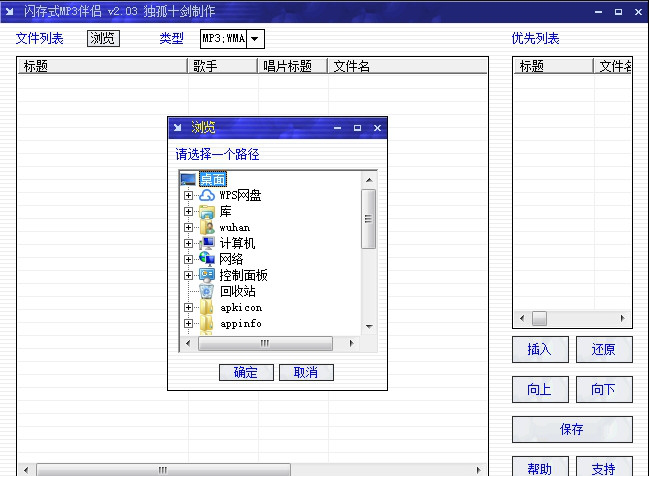Sort file list by 歌手 column header
The width and height of the screenshot is (649, 495).
pyautogui.click(x=223, y=66)
